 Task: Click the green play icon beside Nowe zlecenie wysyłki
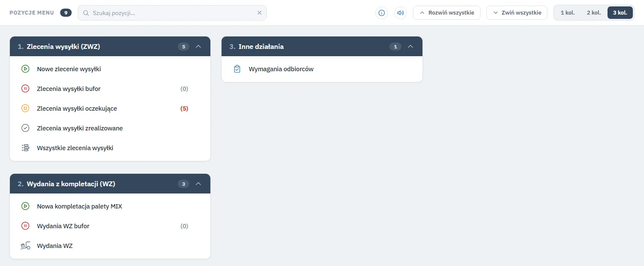pos(25,69)
